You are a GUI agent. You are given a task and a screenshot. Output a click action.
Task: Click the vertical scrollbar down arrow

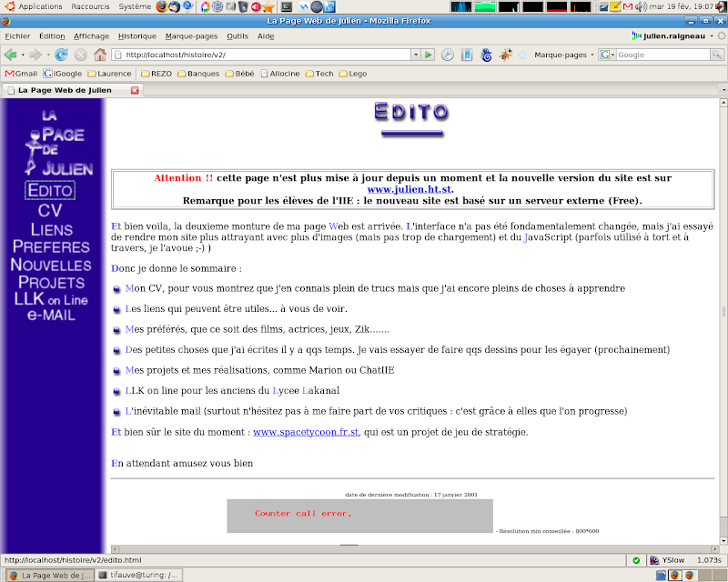tap(723, 541)
